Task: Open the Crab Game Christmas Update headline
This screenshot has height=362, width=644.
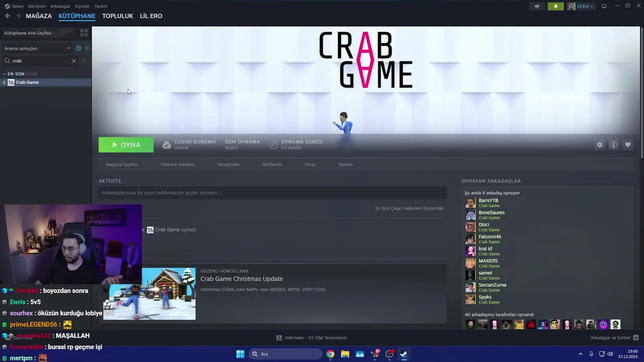Action: point(242,279)
